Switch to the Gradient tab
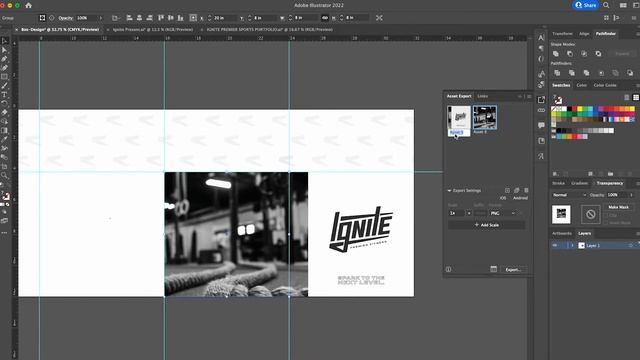The width and height of the screenshot is (640, 360). 580,183
